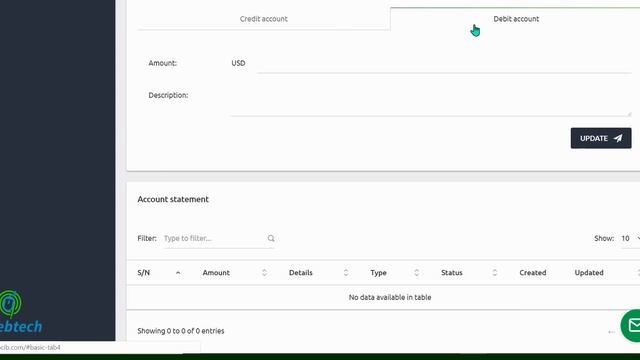Click the Created column header
The height and width of the screenshot is (360, 640).
(533, 273)
